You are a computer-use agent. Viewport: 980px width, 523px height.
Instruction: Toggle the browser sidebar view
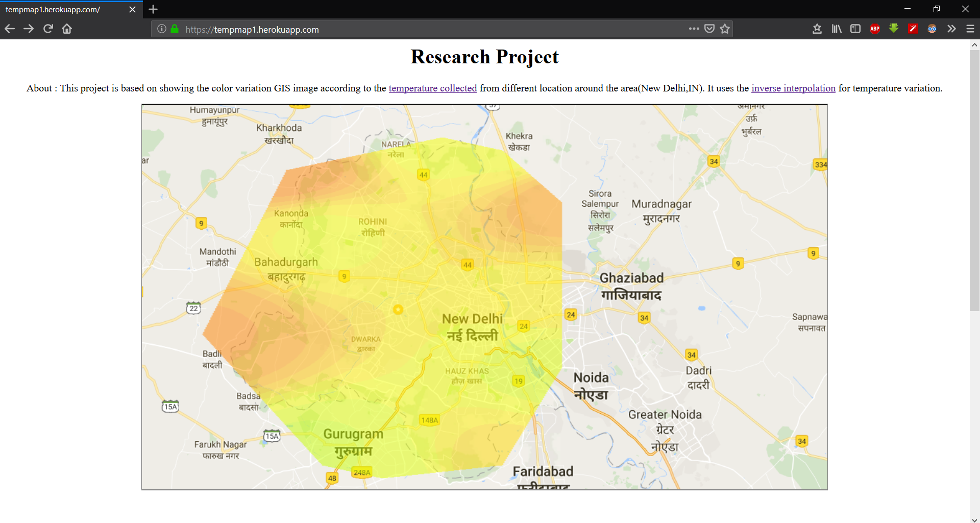855,29
